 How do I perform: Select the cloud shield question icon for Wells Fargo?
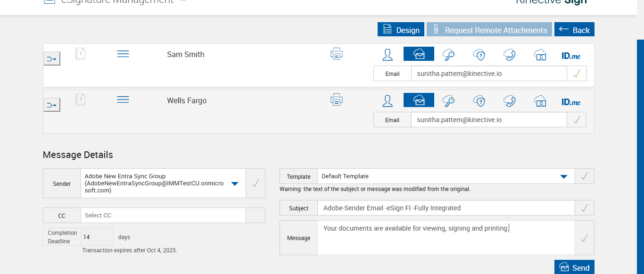point(479,101)
